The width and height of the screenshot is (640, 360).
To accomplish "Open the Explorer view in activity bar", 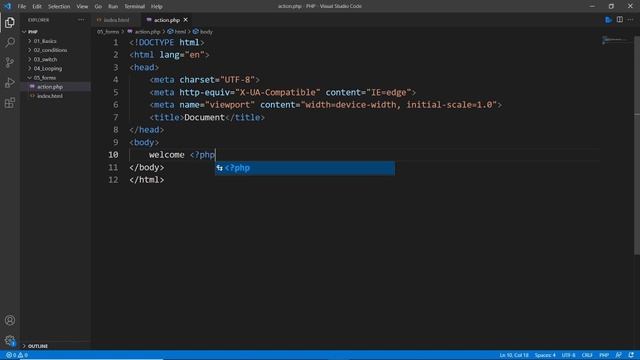I will 10,22.
